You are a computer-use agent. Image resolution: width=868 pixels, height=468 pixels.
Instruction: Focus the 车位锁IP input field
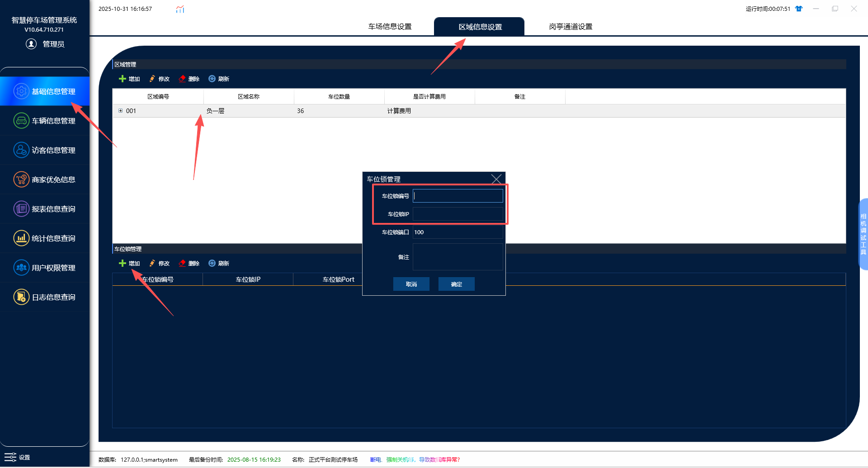pos(458,214)
